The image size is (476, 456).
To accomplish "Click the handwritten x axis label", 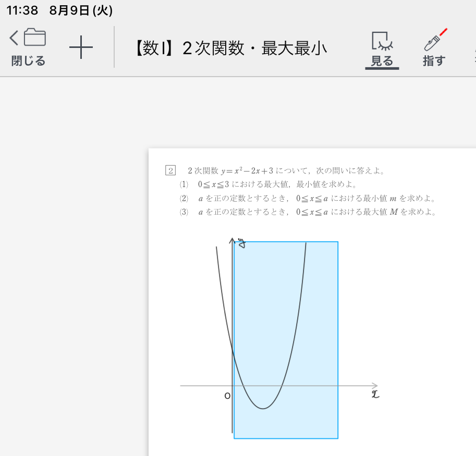I will 375,395.
